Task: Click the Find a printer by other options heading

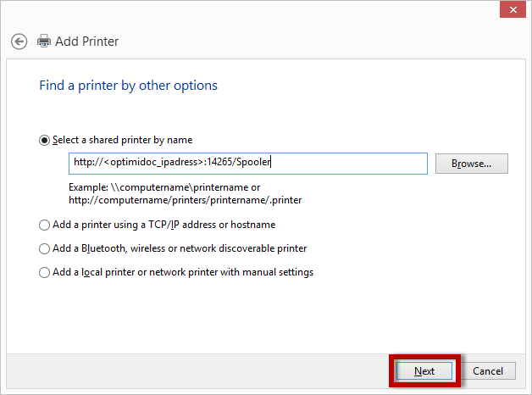Action: [129, 86]
